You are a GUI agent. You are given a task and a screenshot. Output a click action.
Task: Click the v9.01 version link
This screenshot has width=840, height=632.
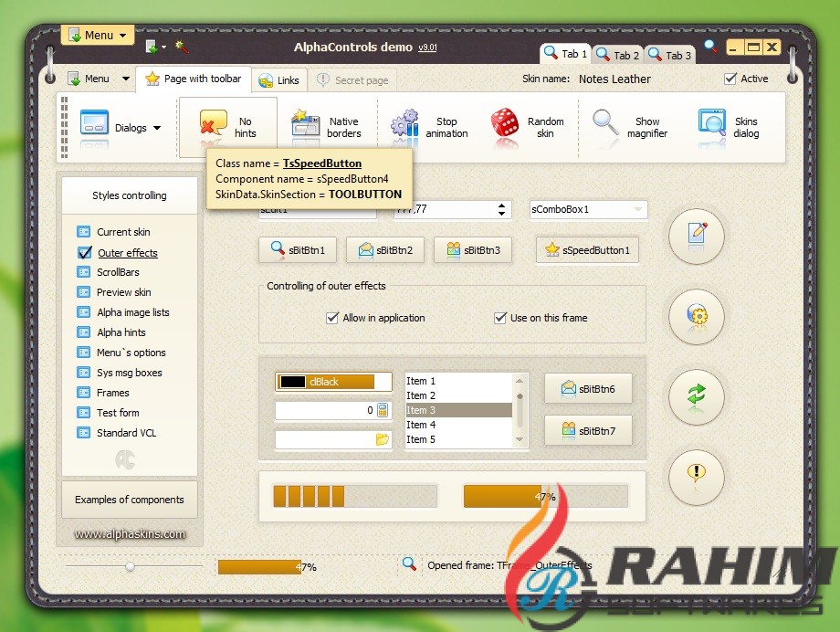(x=427, y=47)
